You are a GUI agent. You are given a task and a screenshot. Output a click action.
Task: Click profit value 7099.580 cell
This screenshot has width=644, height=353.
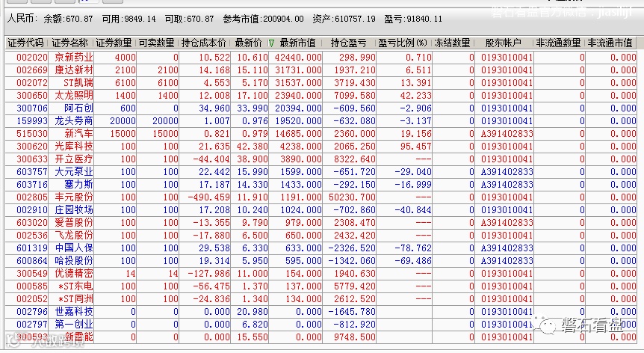tap(354, 95)
